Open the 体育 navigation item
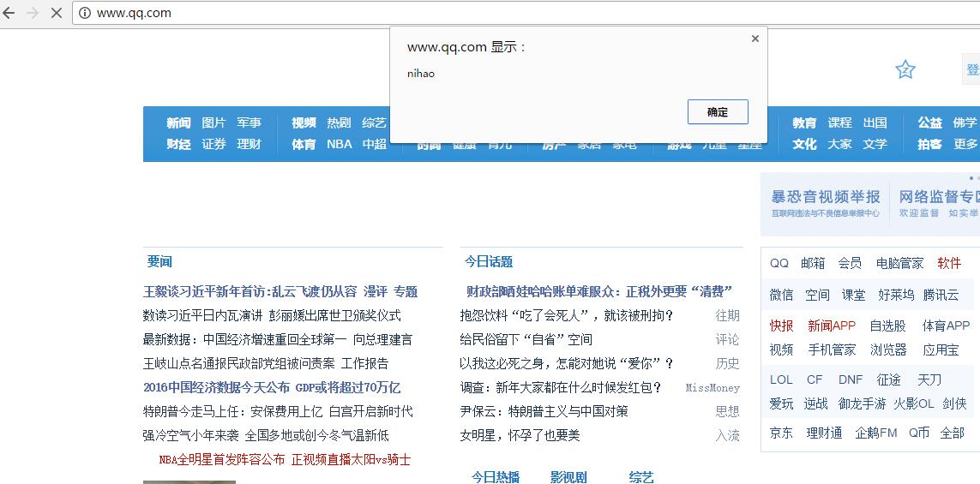 click(x=304, y=144)
